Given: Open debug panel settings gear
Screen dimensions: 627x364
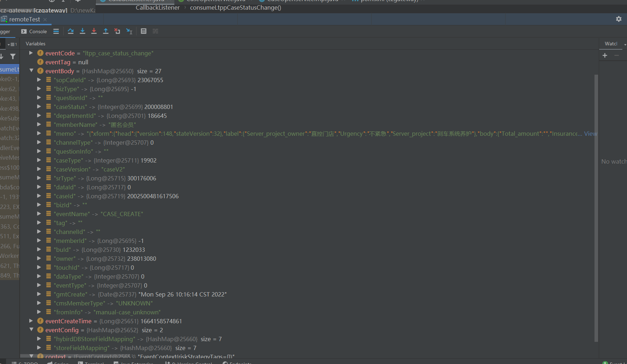Looking at the screenshot, I should tap(619, 19).
